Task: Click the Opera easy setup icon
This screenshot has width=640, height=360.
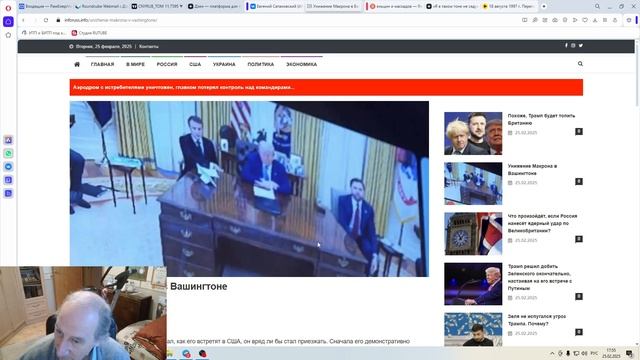Action: point(629,20)
